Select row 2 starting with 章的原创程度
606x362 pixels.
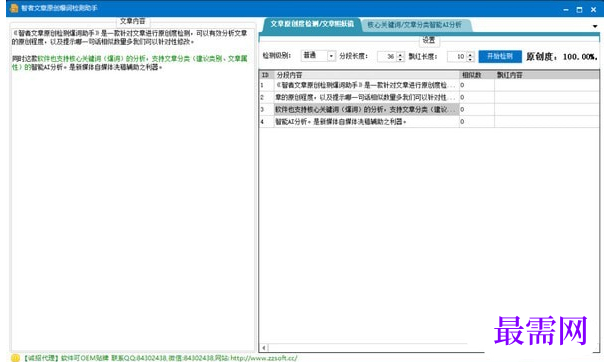coord(429,97)
